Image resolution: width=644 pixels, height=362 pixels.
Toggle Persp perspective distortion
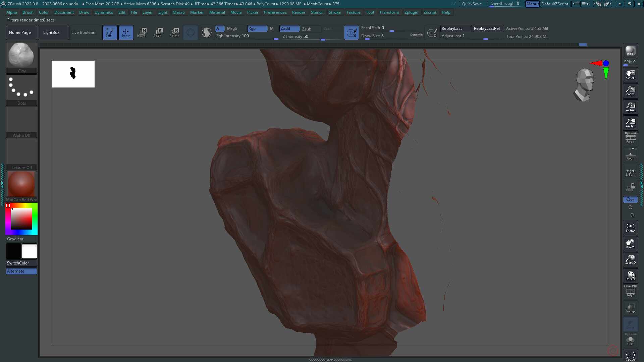(x=630, y=138)
